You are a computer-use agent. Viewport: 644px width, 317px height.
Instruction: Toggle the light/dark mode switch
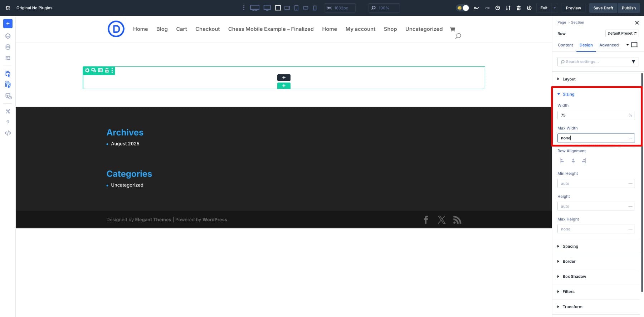[x=463, y=8]
